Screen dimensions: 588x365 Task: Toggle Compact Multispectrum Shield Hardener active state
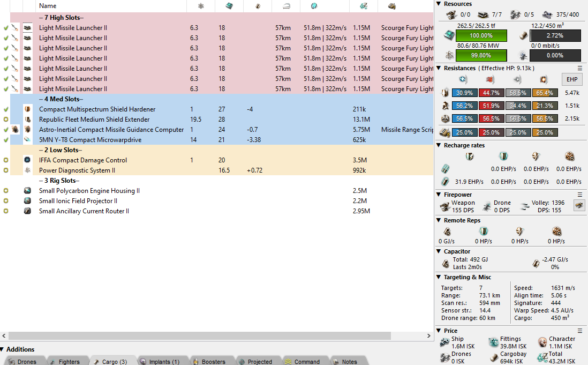(5, 109)
